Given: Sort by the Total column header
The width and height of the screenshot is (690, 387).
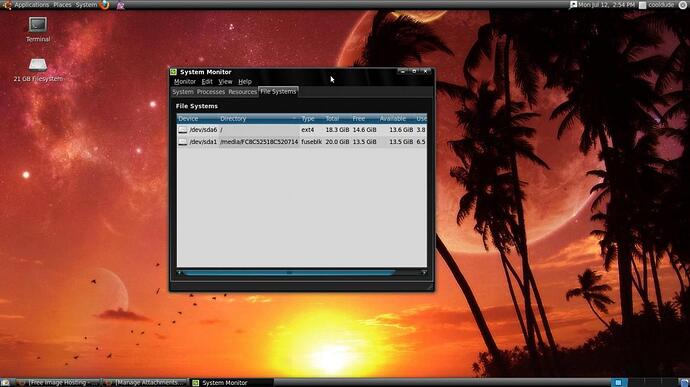Looking at the screenshot, I should coord(337,119).
